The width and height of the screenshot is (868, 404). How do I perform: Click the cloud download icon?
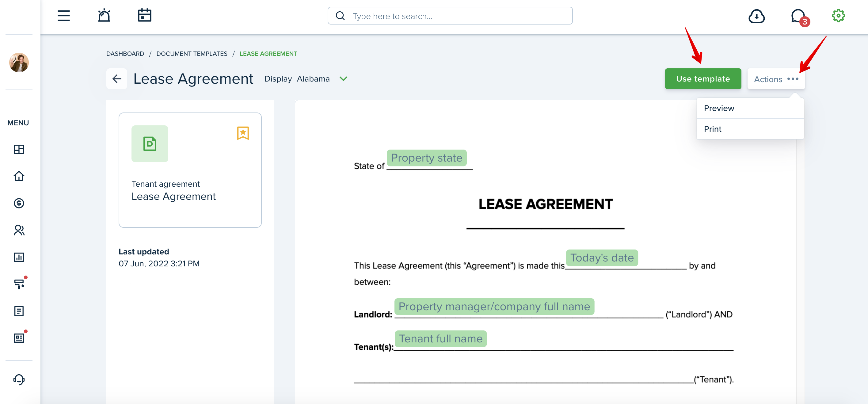click(756, 16)
